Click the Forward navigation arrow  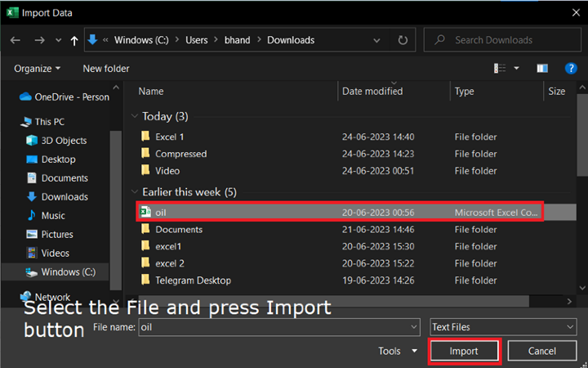(x=39, y=40)
